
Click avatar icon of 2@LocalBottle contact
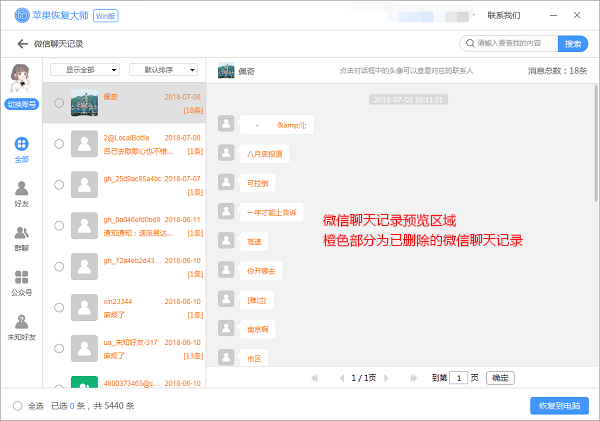pyautogui.click(x=85, y=144)
